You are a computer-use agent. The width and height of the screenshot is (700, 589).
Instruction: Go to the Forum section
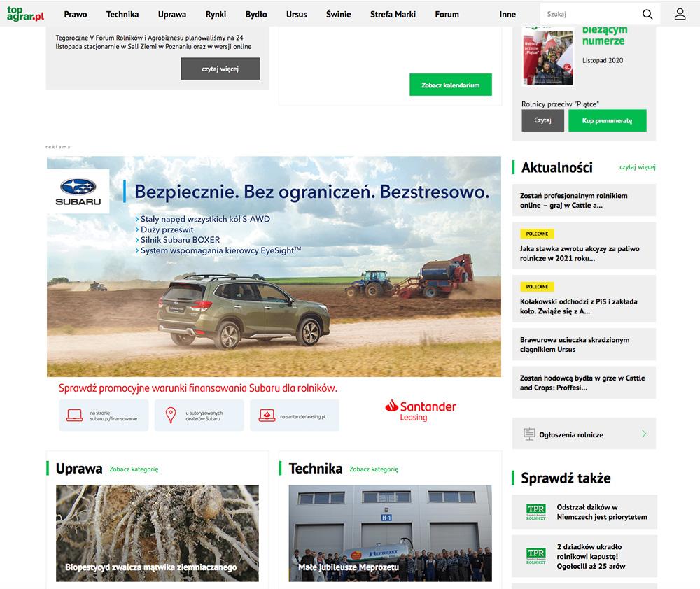click(x=447, y=14)
